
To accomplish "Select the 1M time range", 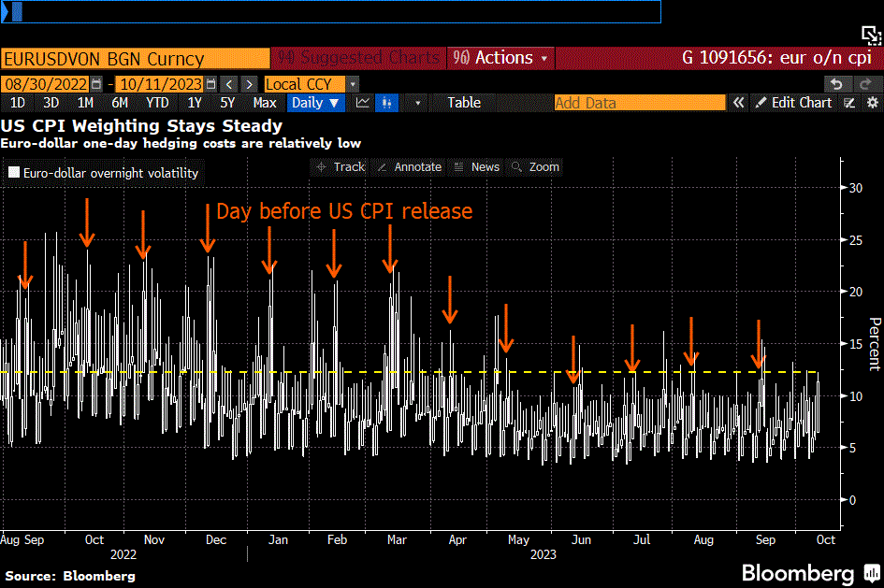I will 85,103.
